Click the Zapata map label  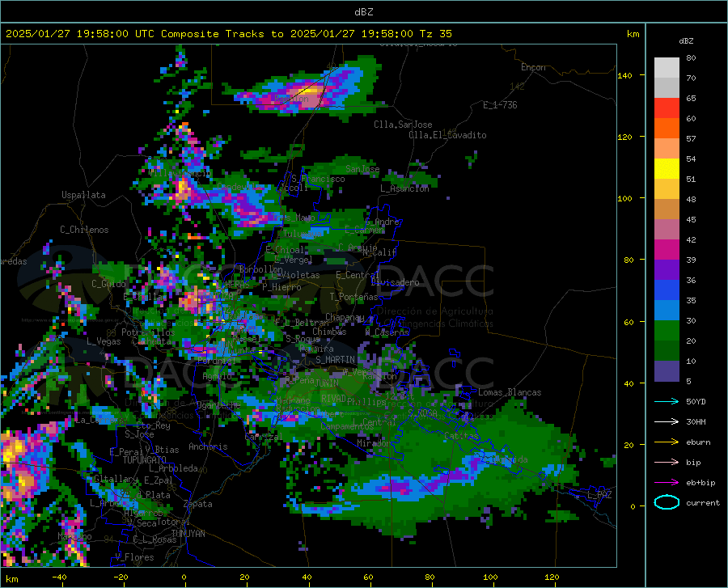(198, 504)
